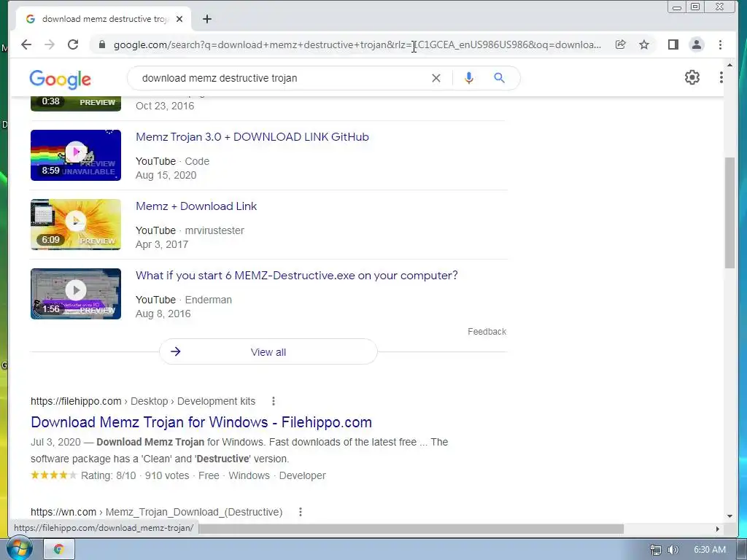Send Feedback on video results
747x560 pixels.
pyautogui.click(x=487, y=332)
